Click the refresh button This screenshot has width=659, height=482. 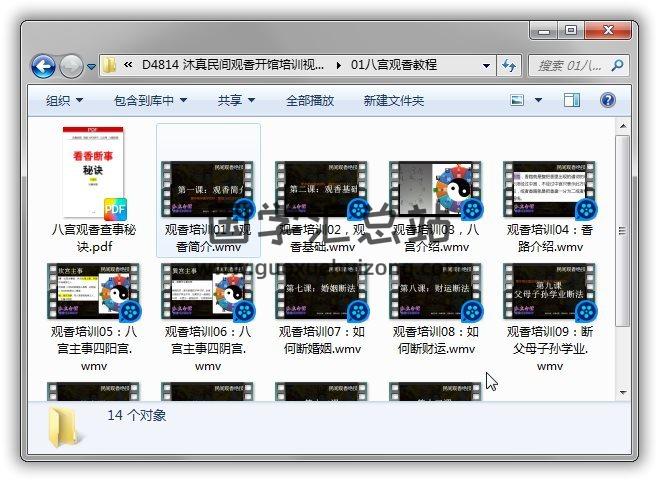pos(509,66)
